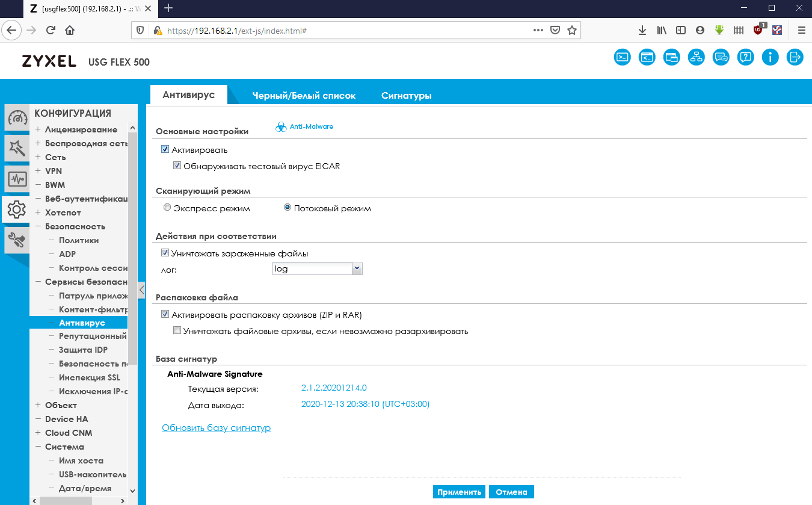Open Защита IDP in the navigation tree
The width and height of the screenshot is (812, 505).
[83, 350]
